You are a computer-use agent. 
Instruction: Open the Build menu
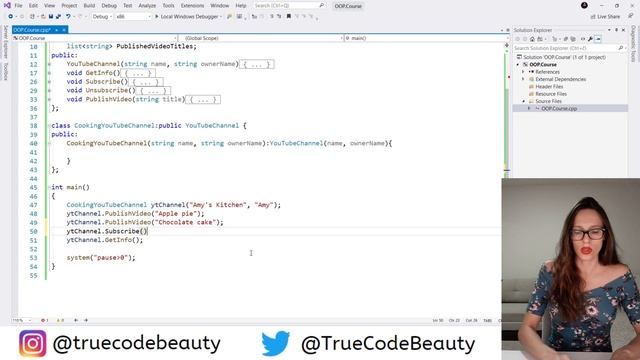89,6
